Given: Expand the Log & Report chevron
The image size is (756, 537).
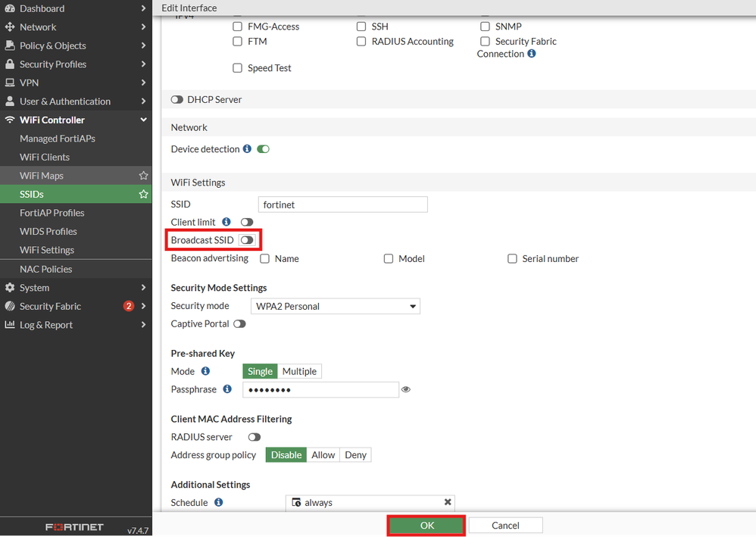Looking at the screenshot, I should pos(143,324).
